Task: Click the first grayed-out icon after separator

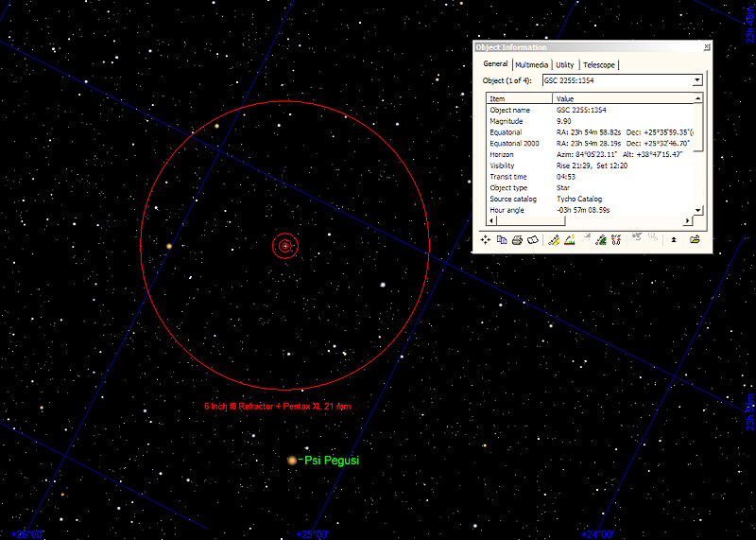Action: point(637,237)
